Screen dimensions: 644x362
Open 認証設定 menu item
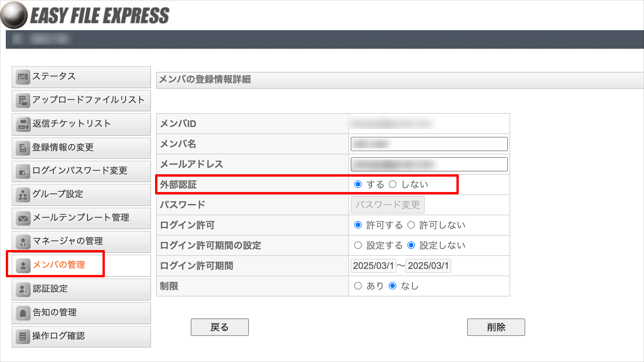pos(50,289)
